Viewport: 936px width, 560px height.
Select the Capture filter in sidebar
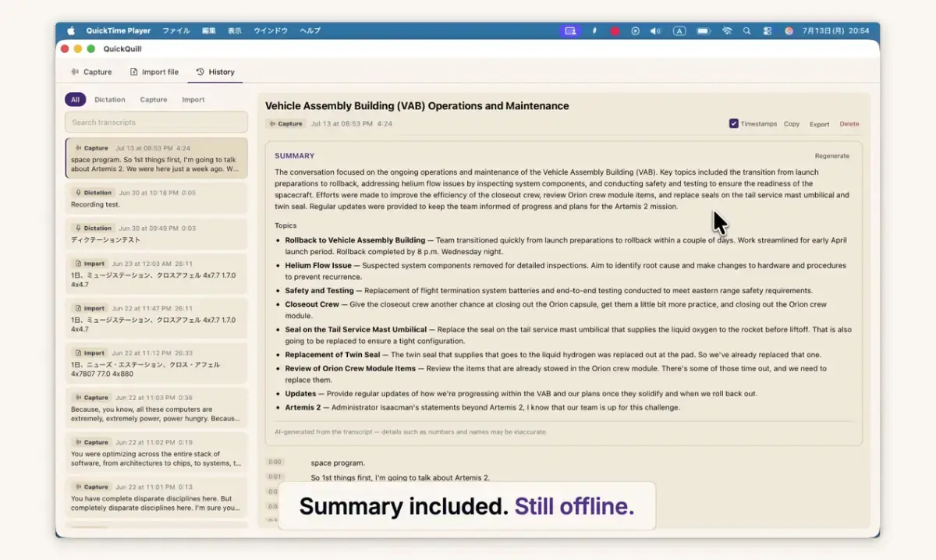point(154,100)
